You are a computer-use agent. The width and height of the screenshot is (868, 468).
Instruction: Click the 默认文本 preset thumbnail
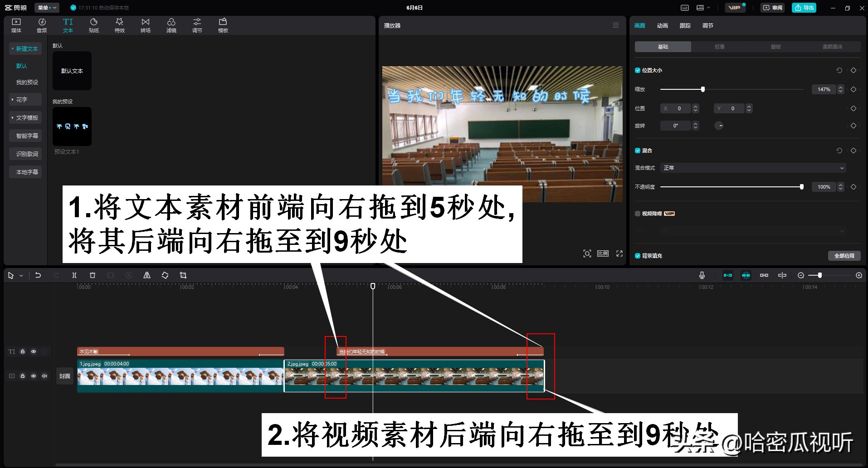pos(72,71)
